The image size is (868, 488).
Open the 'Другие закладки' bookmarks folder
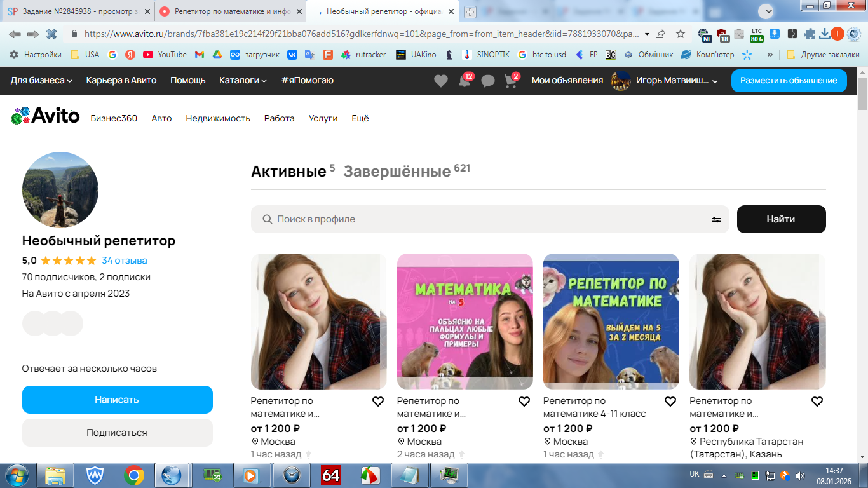[823, 55]
